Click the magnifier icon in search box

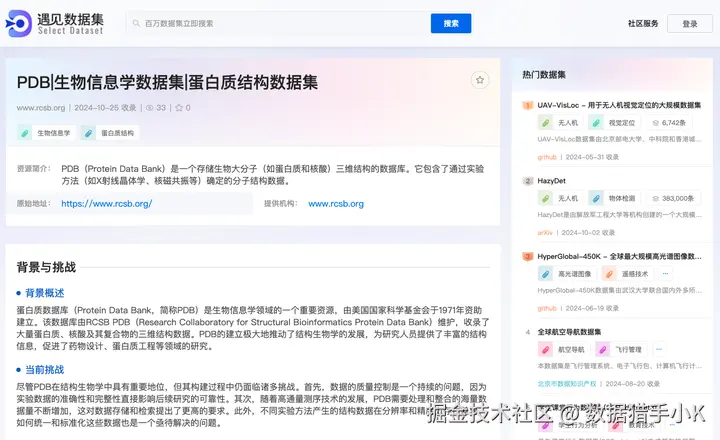pyautogui.click(x=136, y=23)
